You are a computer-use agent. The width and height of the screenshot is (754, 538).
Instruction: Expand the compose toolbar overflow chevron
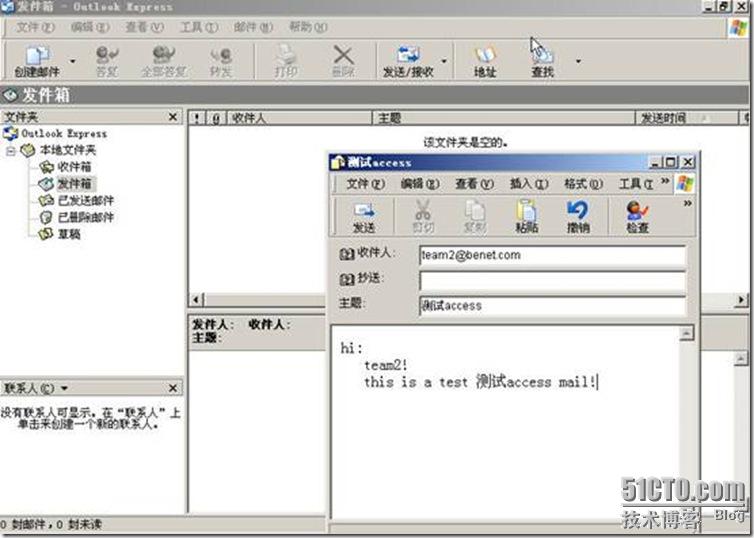point(688,204)
